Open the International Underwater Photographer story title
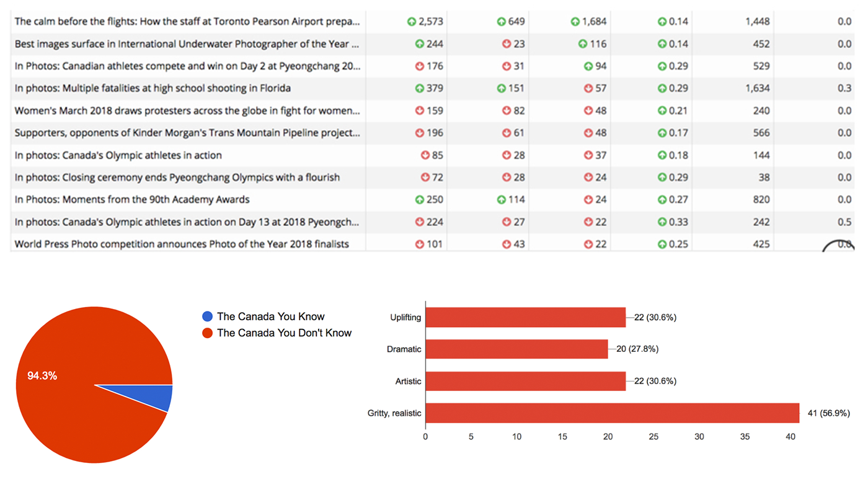Image resolution: width=868 pixels, height=484 pixels. tap(187, 44)
